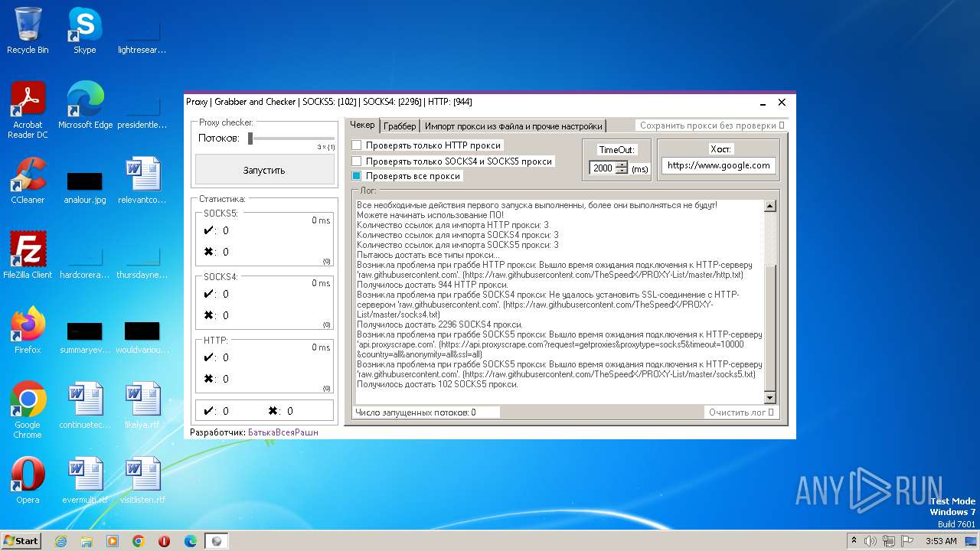Image resolution: width=980 pixels, height=551 pixels.
Task: Select continuetec document on desktop
Action: (85, 406)
